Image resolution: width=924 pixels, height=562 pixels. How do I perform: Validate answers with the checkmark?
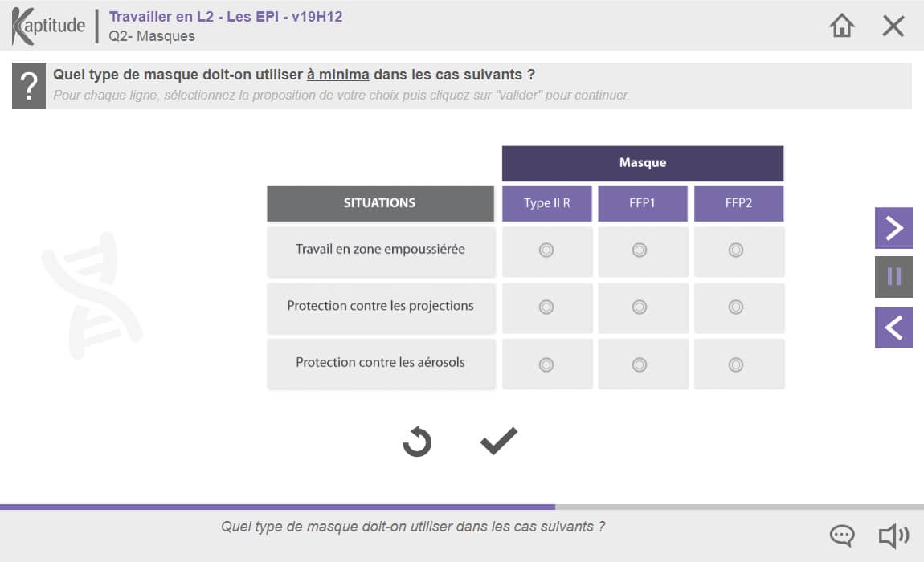click(499, 441)
